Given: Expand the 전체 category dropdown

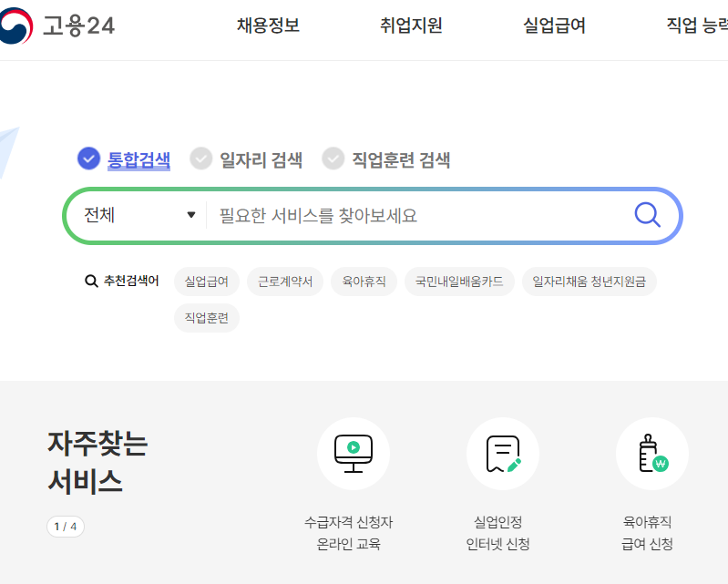Looking at the screenshot, I should (139, 215).
